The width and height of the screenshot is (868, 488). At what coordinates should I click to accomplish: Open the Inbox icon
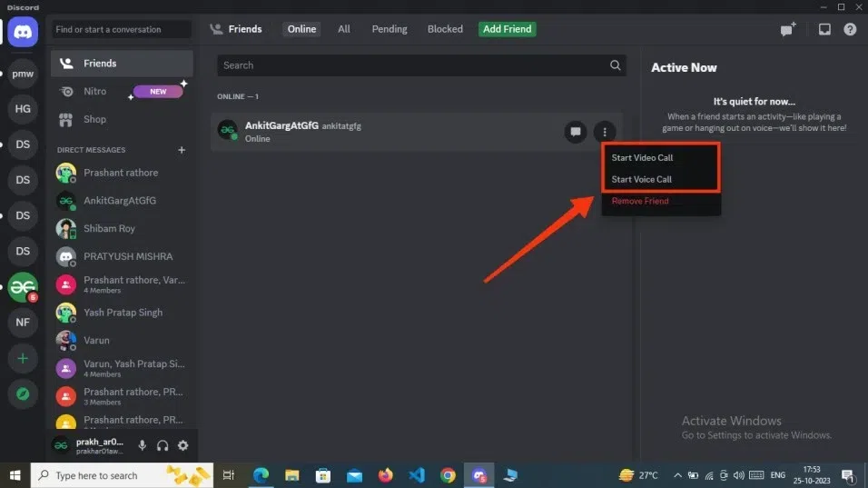tap(824, 29)
